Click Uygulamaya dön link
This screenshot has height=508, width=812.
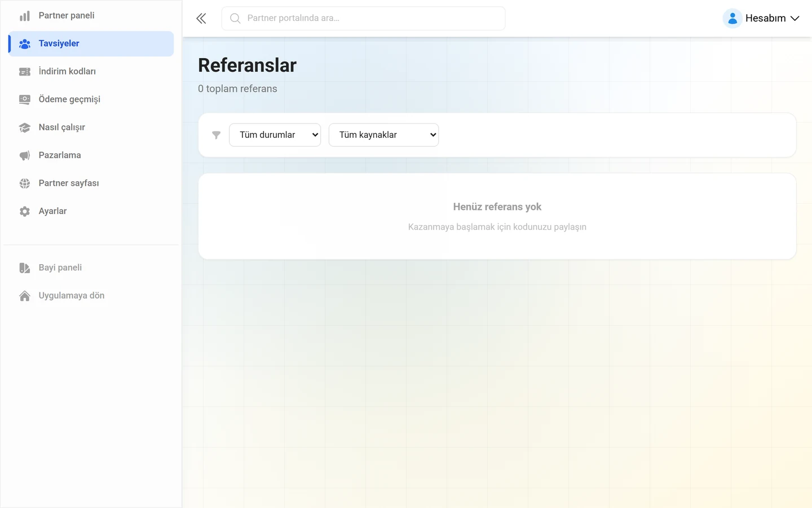pos(91,296)
